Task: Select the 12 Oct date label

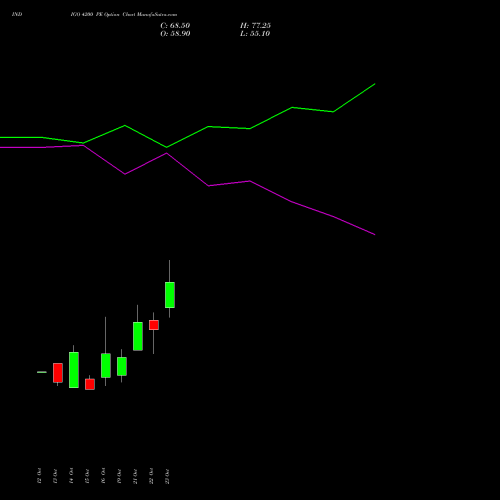Action: [x=39, y=476]
